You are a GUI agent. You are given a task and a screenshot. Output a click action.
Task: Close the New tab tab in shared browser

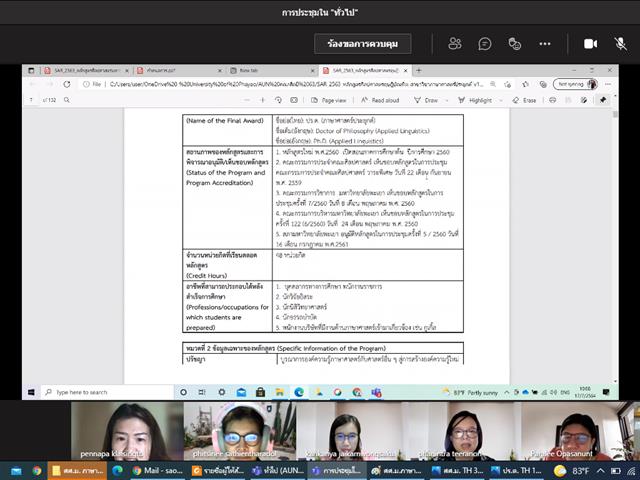tap(313, 71)
